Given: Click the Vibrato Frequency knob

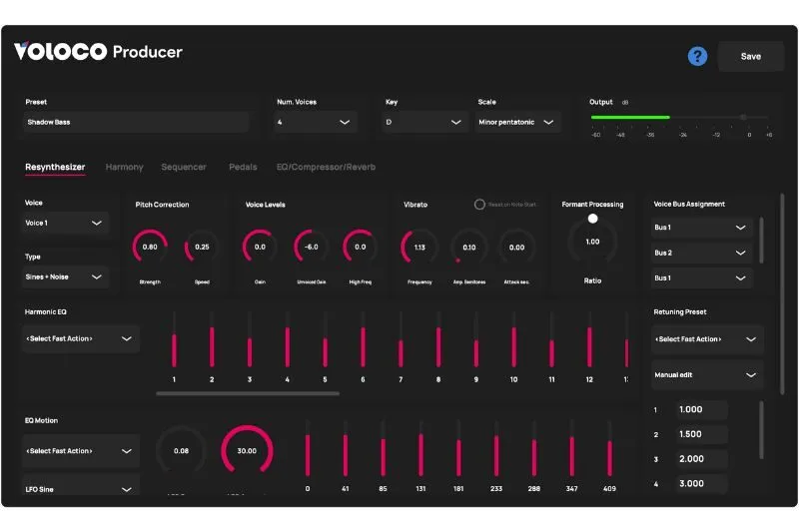Looking at the screenshot, I should (x=419, y=247).
